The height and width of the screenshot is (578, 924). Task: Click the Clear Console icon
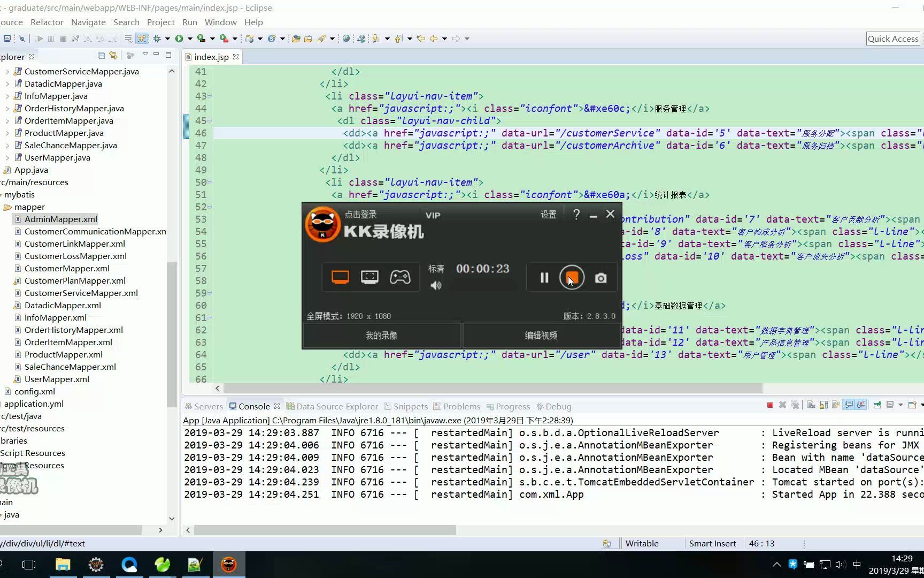tap(811, 405)
